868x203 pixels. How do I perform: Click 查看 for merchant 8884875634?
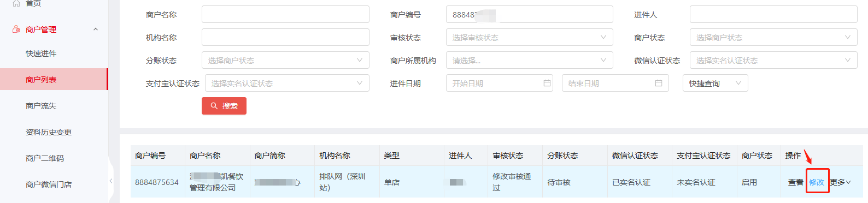coord(795,182)
